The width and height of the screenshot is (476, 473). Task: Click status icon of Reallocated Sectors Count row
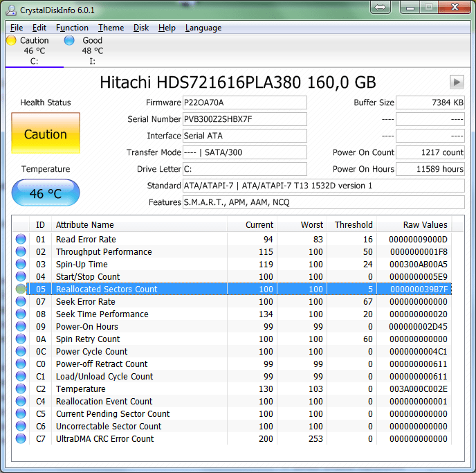pyautogui.click(x=21, y=289)
